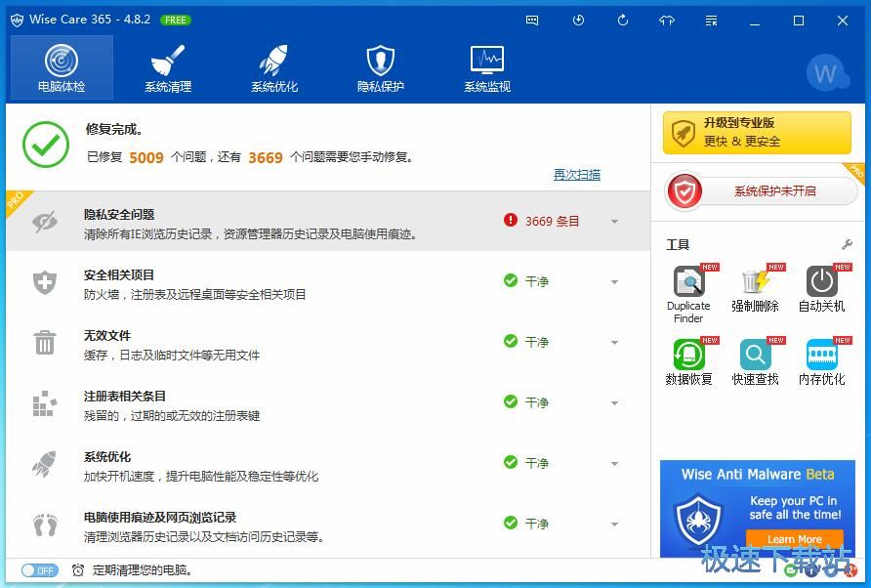The image size is (871, 588).
Task: Launch 自动关机 auto shutdown tool
Action: [821, 288]
